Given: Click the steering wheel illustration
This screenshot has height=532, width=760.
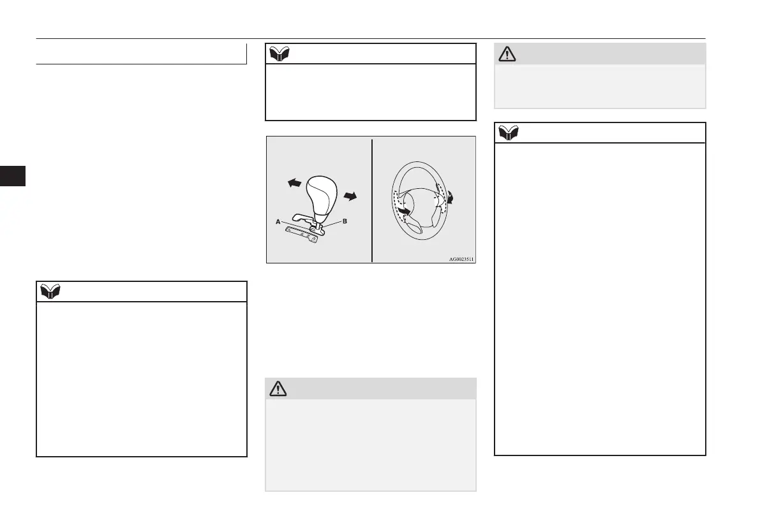Looking at the screenshot, I should tap(419, 200).
